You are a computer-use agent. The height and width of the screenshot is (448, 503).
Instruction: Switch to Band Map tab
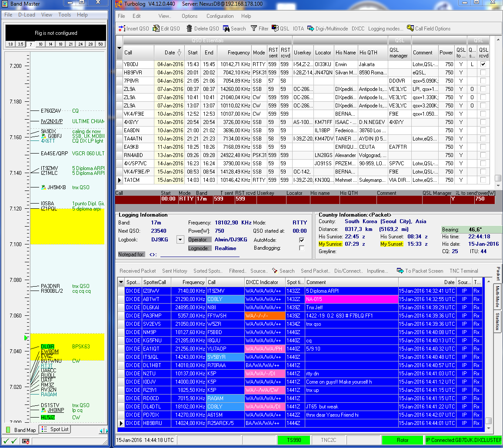coord(21,430)
